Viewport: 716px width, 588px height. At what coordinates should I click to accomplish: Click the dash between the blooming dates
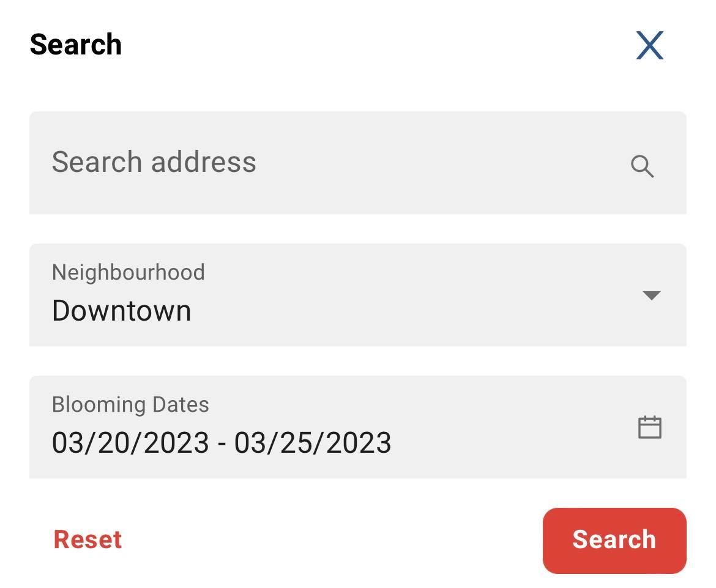pyautogui.click(x=222, y=444)
